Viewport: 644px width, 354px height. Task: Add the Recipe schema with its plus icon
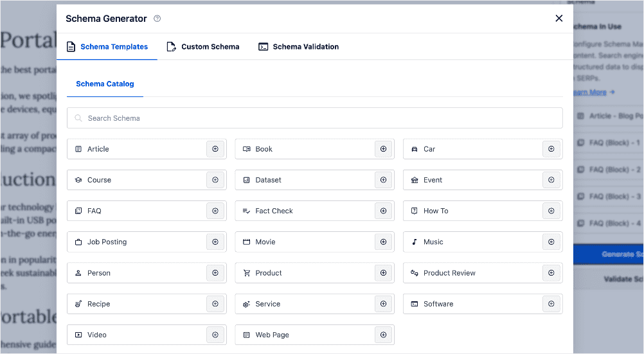(x=215, y=304)
